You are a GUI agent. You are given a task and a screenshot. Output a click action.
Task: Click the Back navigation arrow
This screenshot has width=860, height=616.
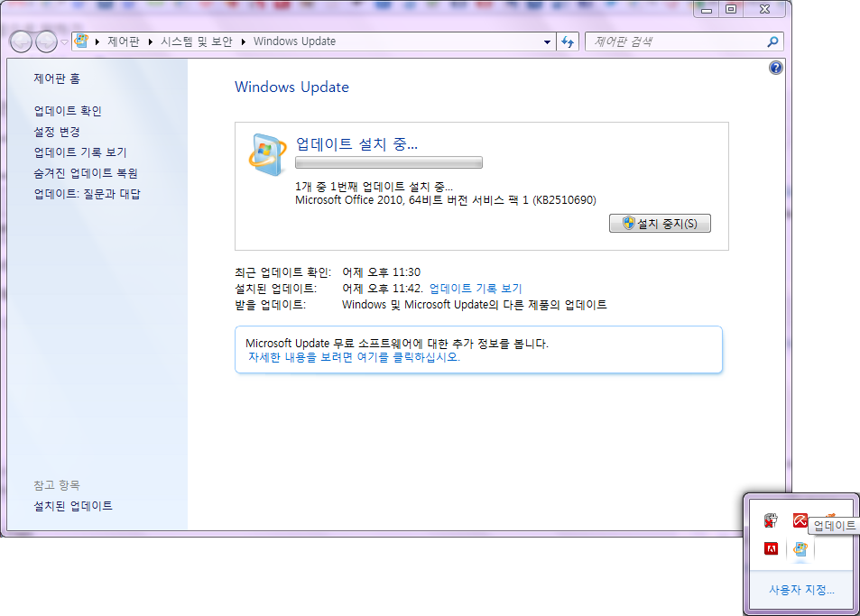tap(21, 42)
